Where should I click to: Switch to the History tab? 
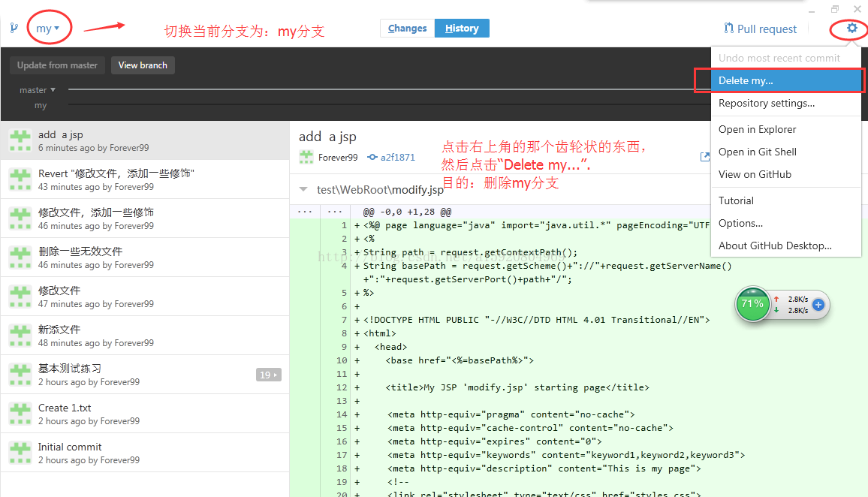(462, 29)
